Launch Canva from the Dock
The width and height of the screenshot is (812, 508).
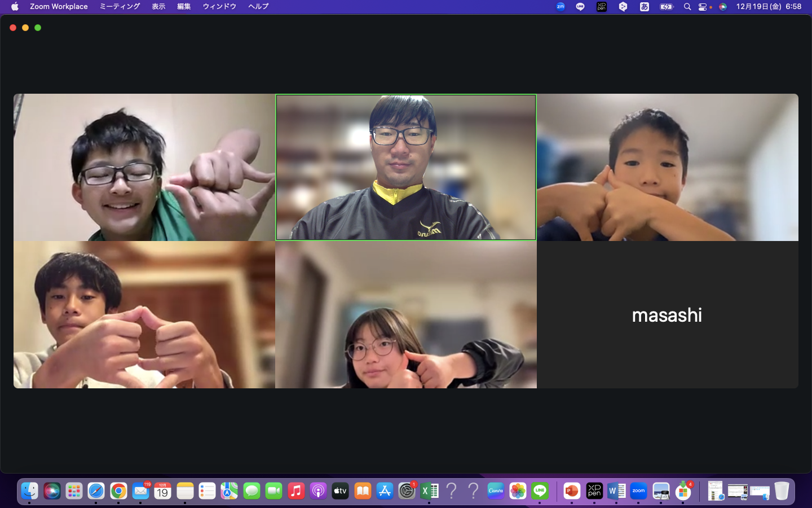(x=496, y=491)
